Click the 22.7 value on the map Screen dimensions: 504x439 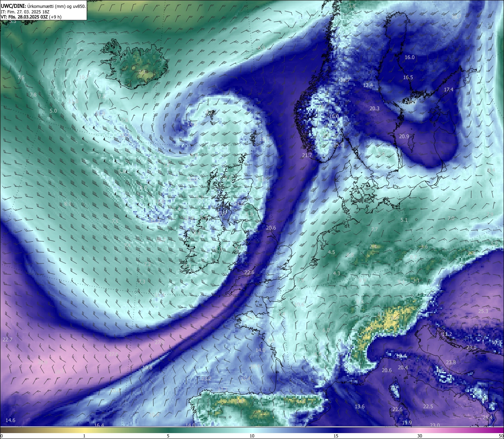[x=7, y=339]
